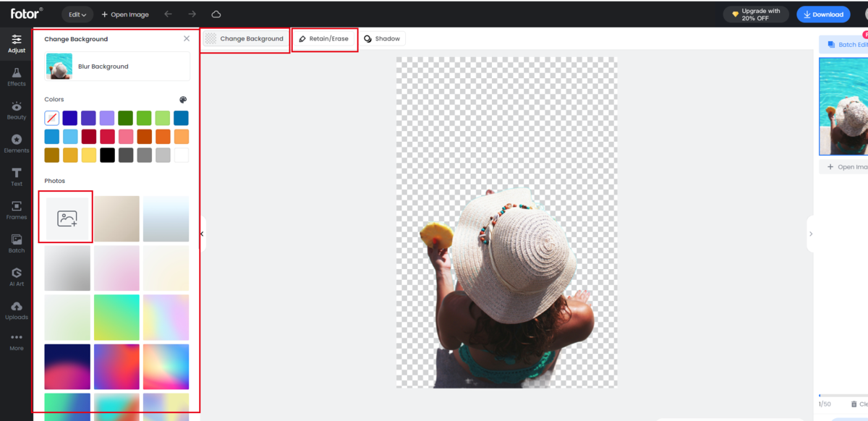Open the Shadow tab
The height and width of the screenshot is (421, 868).
click(382, 39)
